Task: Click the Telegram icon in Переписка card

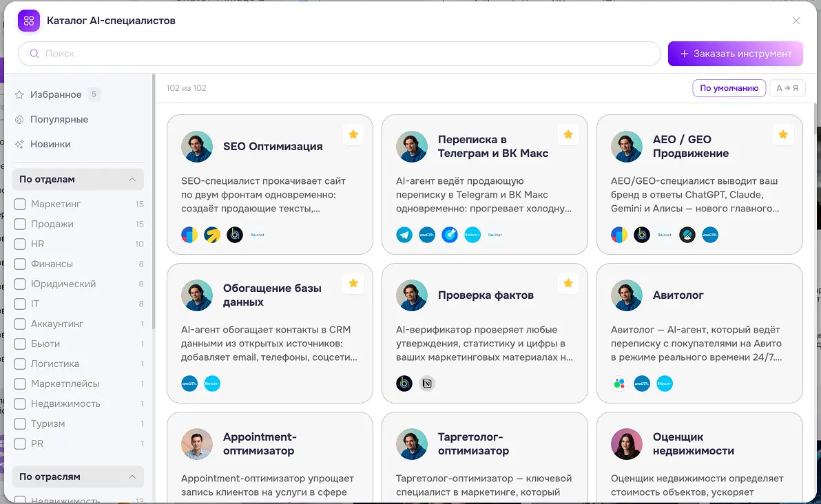Action: tap(404, 235)
